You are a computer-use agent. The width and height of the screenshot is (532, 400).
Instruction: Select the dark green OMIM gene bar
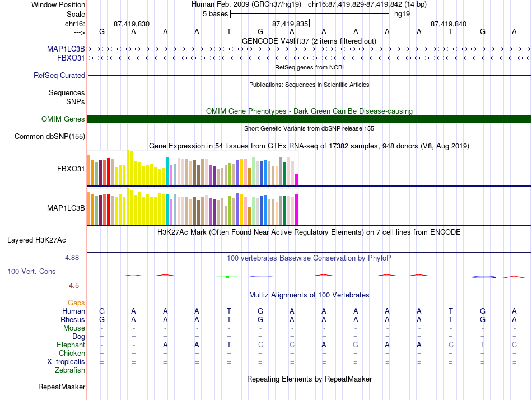coord(309,119)
